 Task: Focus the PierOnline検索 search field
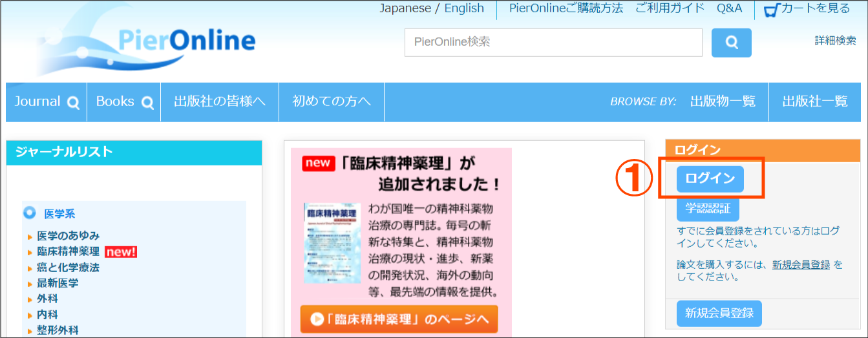tap(553, 43)
